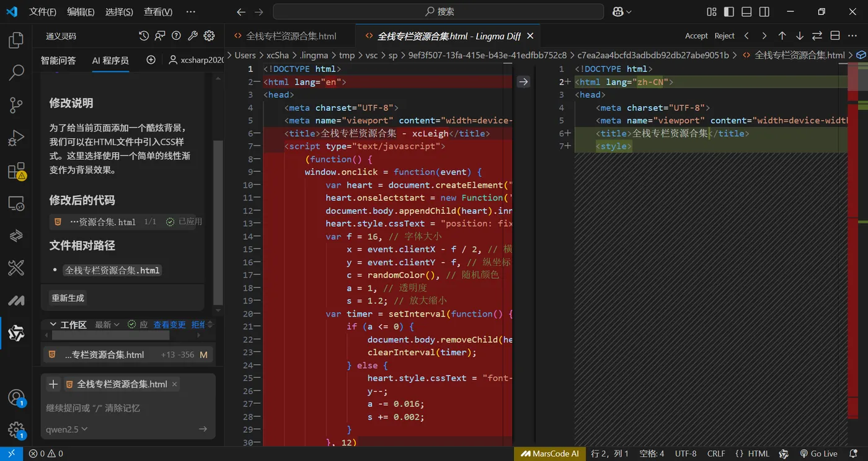This screenshot has width=868, height=461.
Task: Open the Source Control view
Action: (x=16, y=105)
